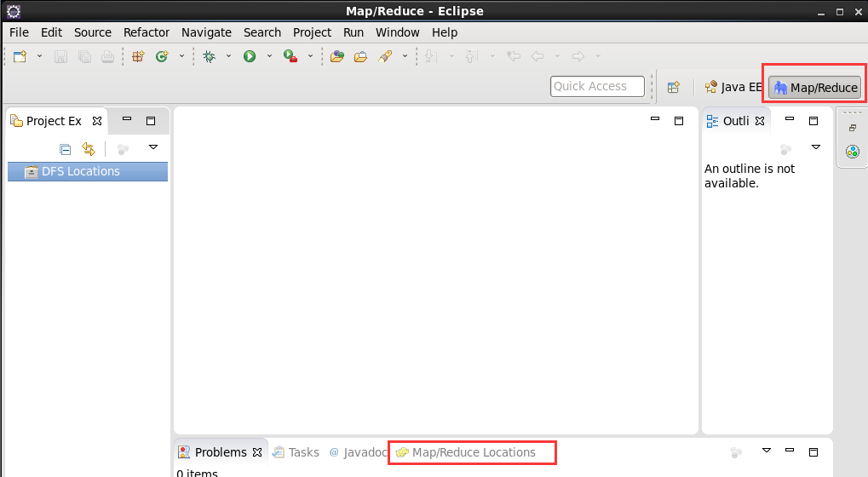The image size is (868, 477).
Task: Click the Back navigation arrow
Action: tap(537, 56)
